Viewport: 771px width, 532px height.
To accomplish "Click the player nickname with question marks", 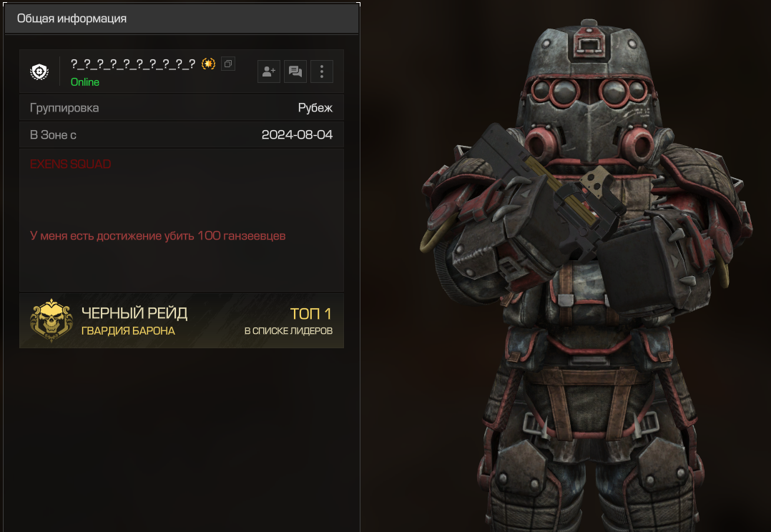I will coord(133,64).
